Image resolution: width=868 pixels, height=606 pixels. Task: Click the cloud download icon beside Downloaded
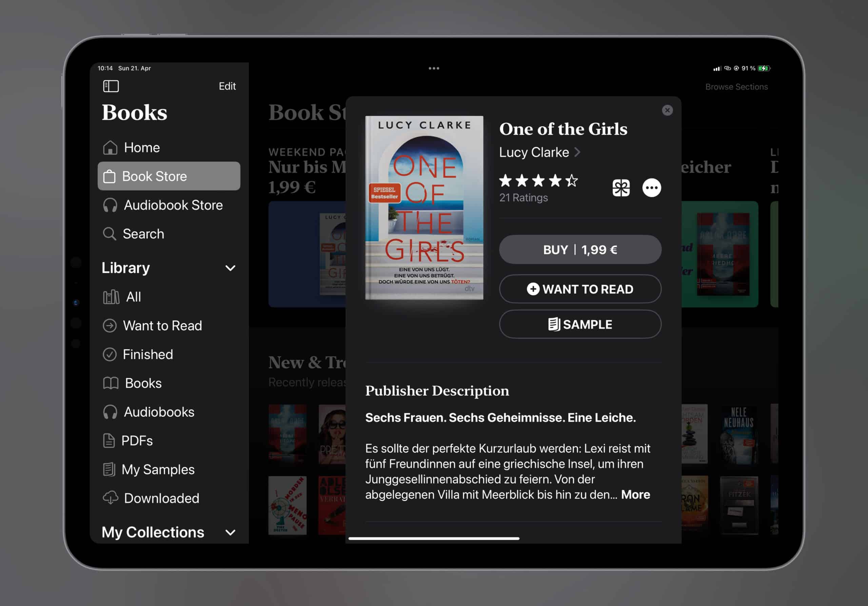[111, 498]
